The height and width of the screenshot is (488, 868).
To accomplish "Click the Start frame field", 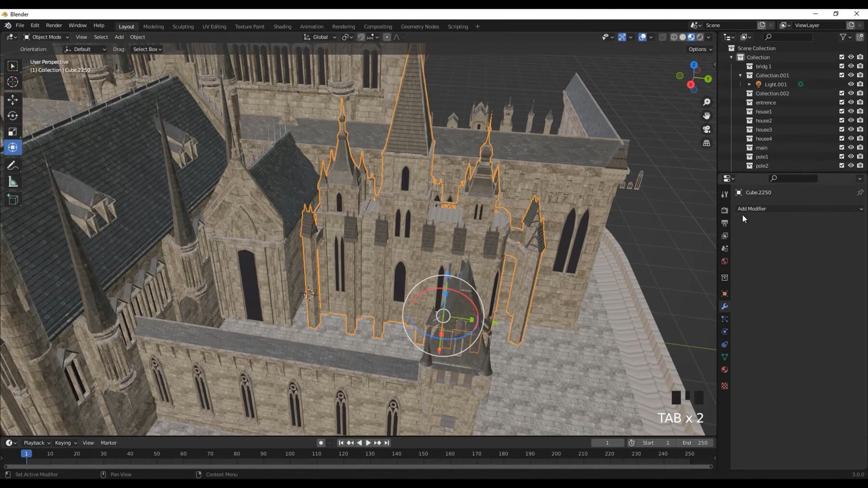I will (656, 443).
